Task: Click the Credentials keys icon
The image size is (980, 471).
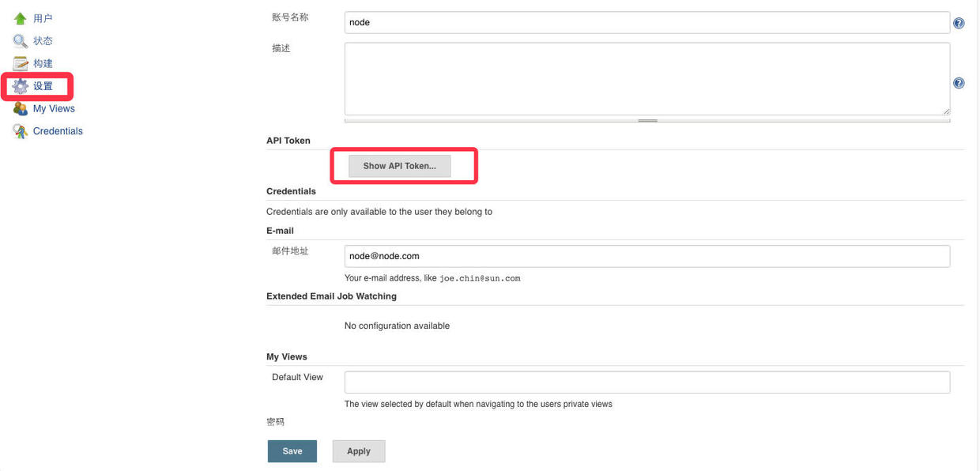Action: coord(21,131)
